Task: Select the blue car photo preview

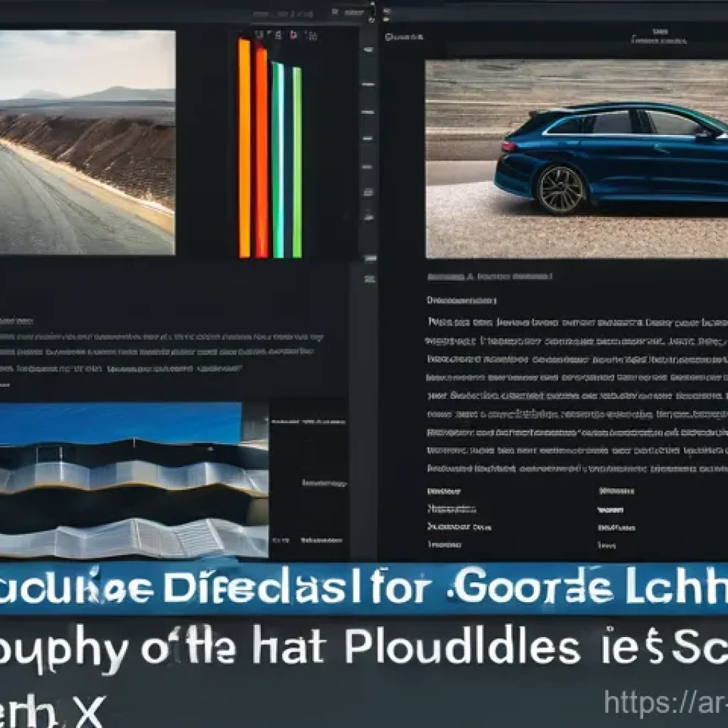Action: pyautogui.click(x=577, y=159)
